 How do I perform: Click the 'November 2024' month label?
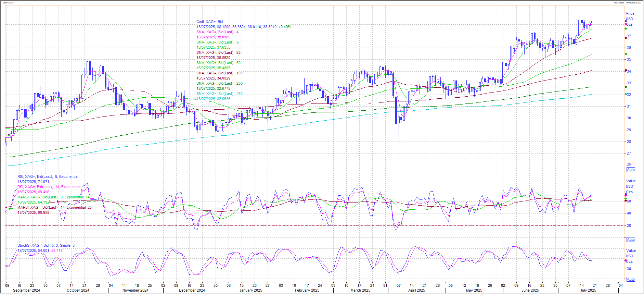pos(136,290)
